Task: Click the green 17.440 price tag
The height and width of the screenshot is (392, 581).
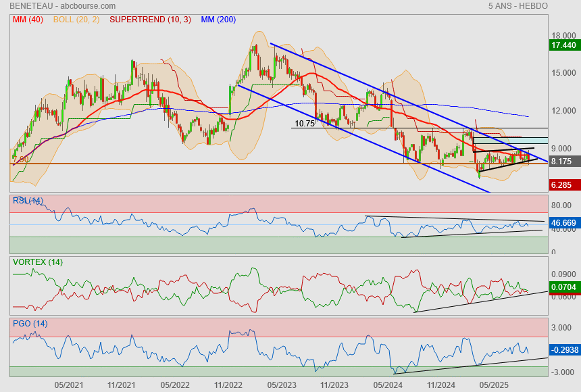Action: [563, 45]
